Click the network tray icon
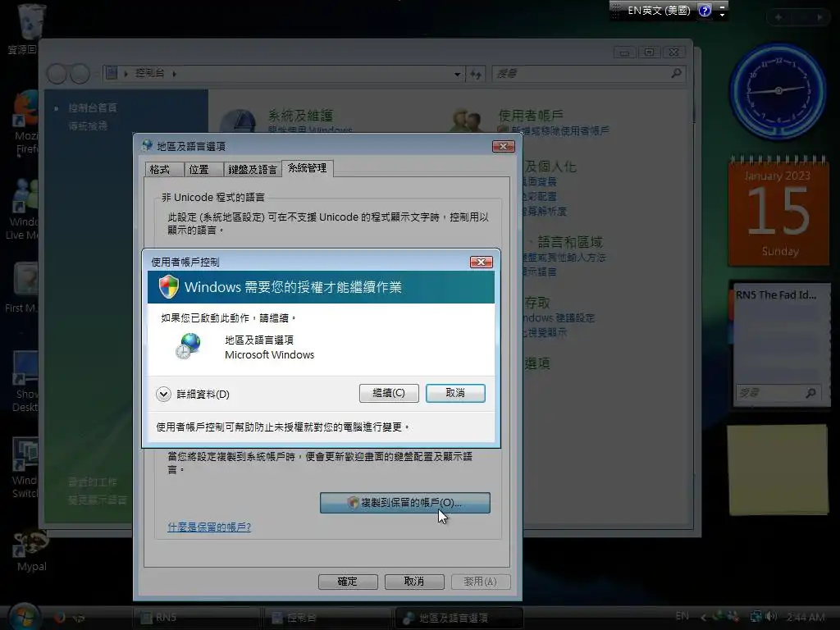Image resolution: width=840 pixels, height=630 pixels. click(756, 617)
